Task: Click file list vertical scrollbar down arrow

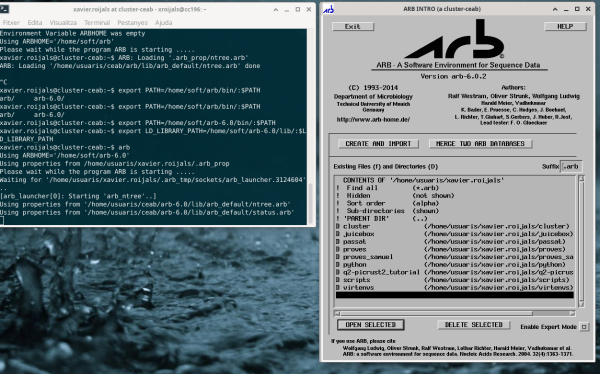Action: pos(582,305)
